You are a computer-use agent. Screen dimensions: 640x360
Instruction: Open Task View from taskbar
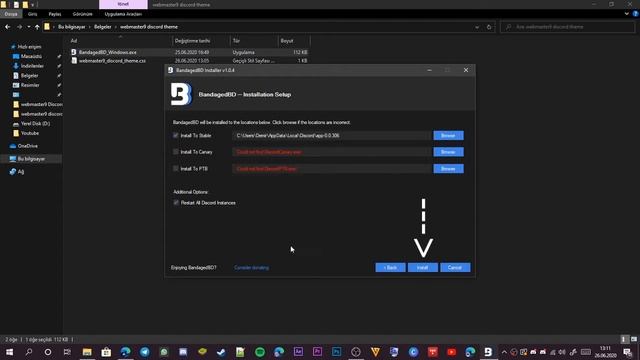point(67,352)
